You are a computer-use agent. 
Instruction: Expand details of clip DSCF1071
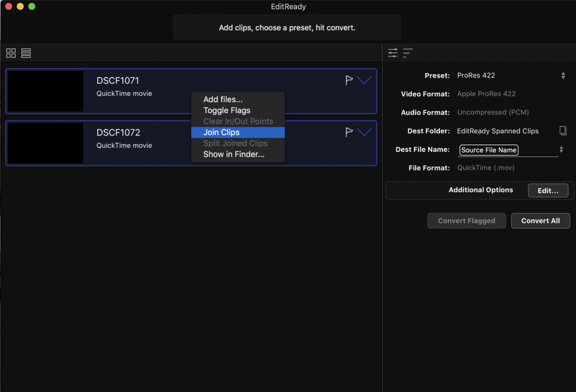(364, 80)
